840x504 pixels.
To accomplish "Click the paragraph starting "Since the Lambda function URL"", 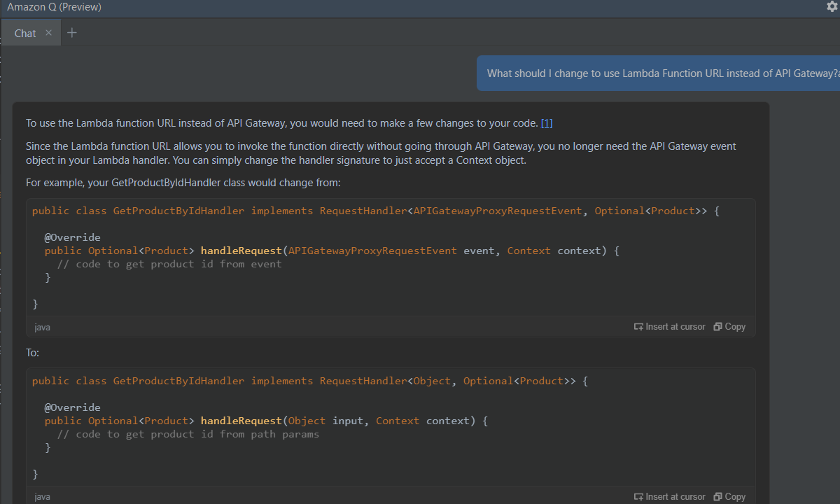I will [381, 153].
